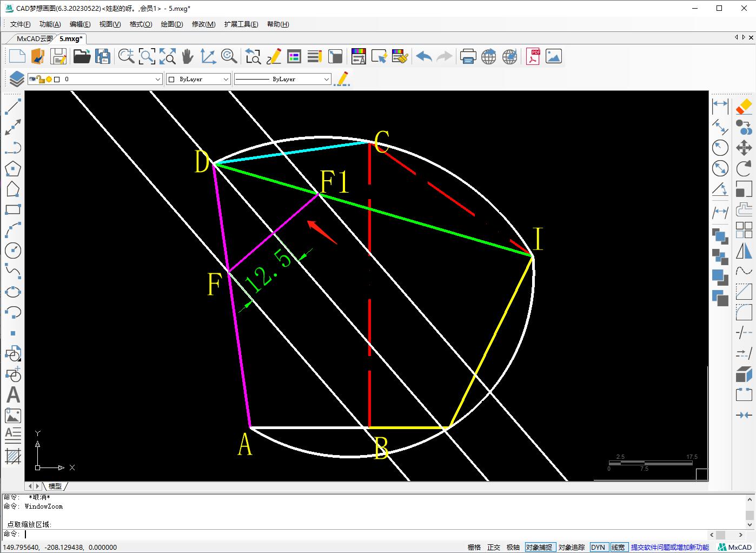Toggle 正交 ortho mode
The image size is (756, 553).
494,548
